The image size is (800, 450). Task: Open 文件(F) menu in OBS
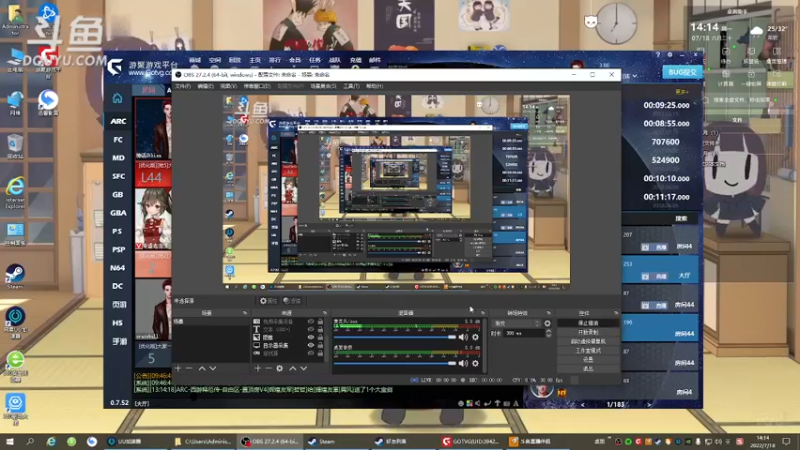183,86
